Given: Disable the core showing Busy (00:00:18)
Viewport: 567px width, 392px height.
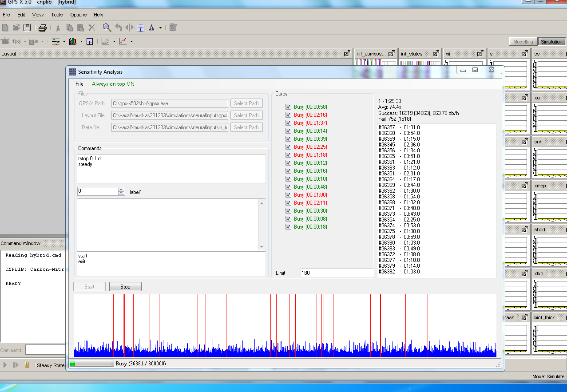Looking at the screenshot, I should coord(289,227).
